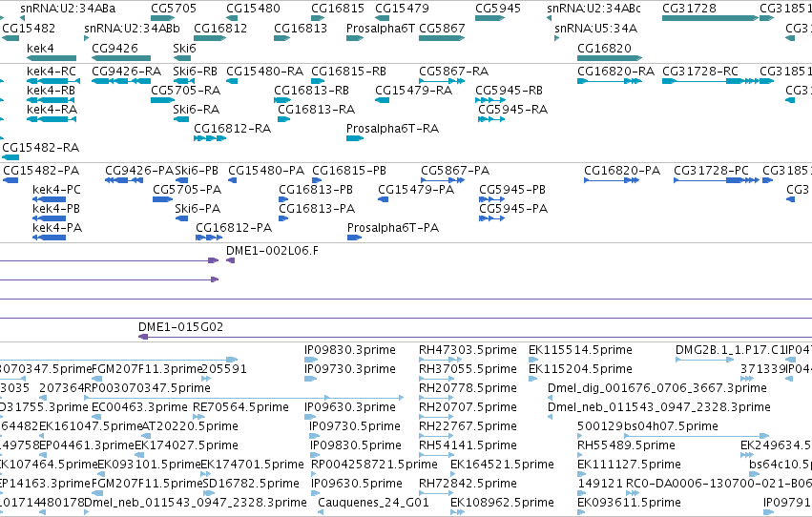The height and width of the screenshot is (517, 812).
Task: Click the CG16813 gene label
Action: coord(301,28)
